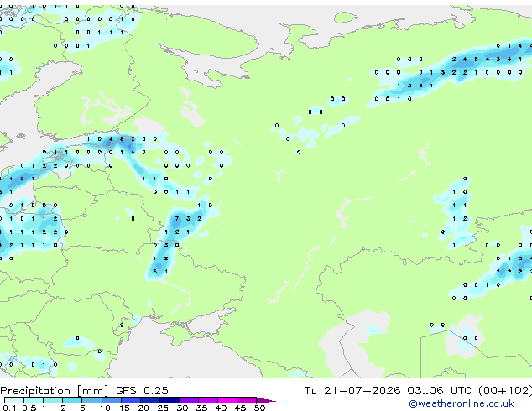The height and width of the screenshot is (411, 532).
Task: Click the legend swatch between 0.5 and 1
Action: [34, 400]
